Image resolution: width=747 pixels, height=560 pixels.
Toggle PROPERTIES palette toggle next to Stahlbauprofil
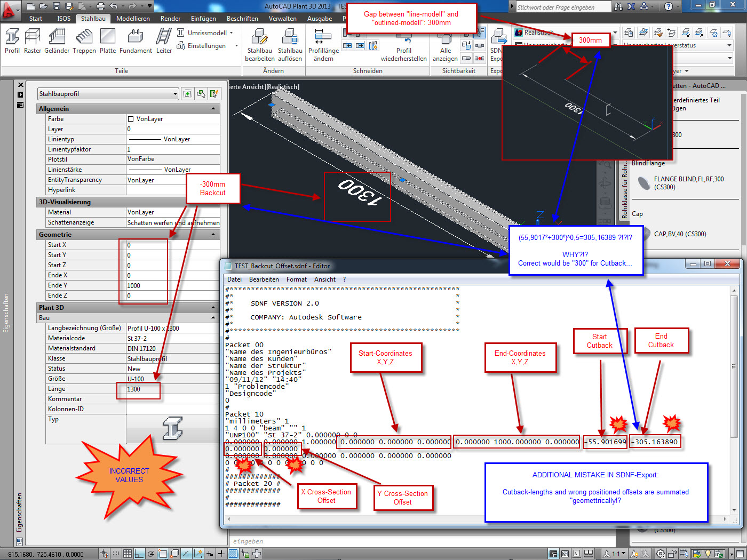click(187, 94)
